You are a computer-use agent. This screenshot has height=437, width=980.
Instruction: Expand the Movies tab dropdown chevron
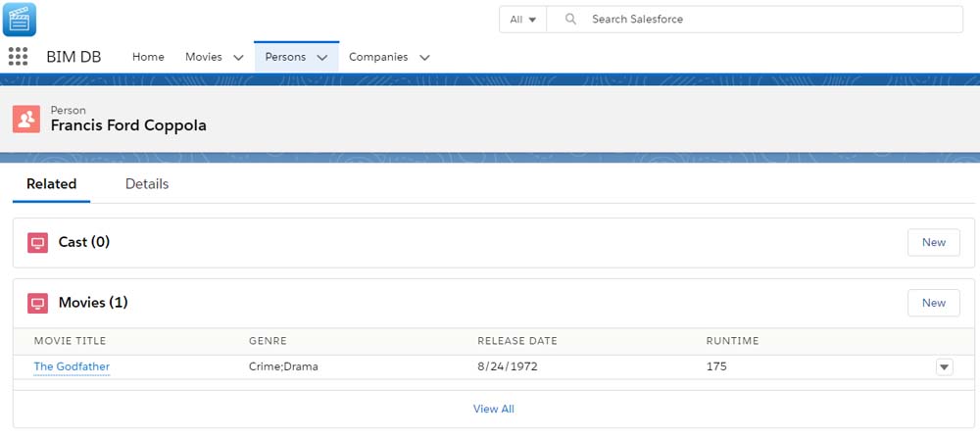click(x=238, y=58)
